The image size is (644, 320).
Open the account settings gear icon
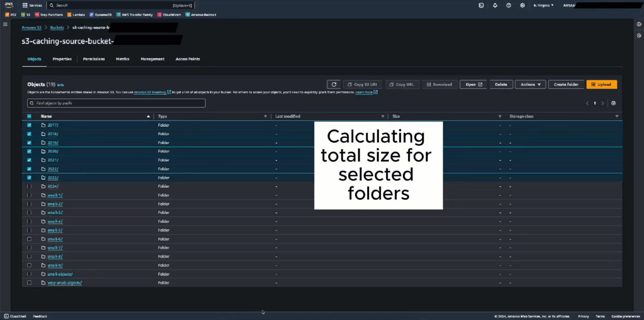(522, 5)
